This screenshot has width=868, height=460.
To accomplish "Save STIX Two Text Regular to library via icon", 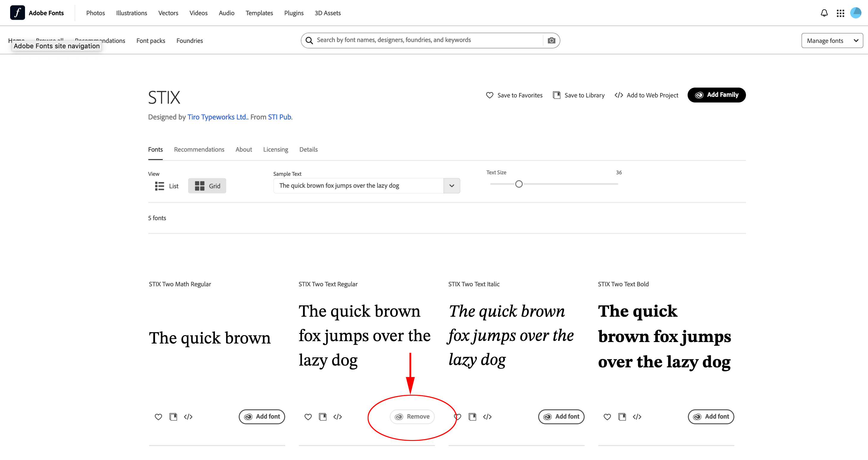I will pos(322,417).
